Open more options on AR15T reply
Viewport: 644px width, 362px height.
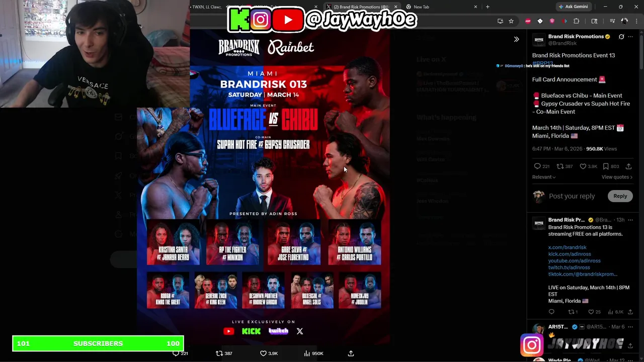[x=630, y=327]
